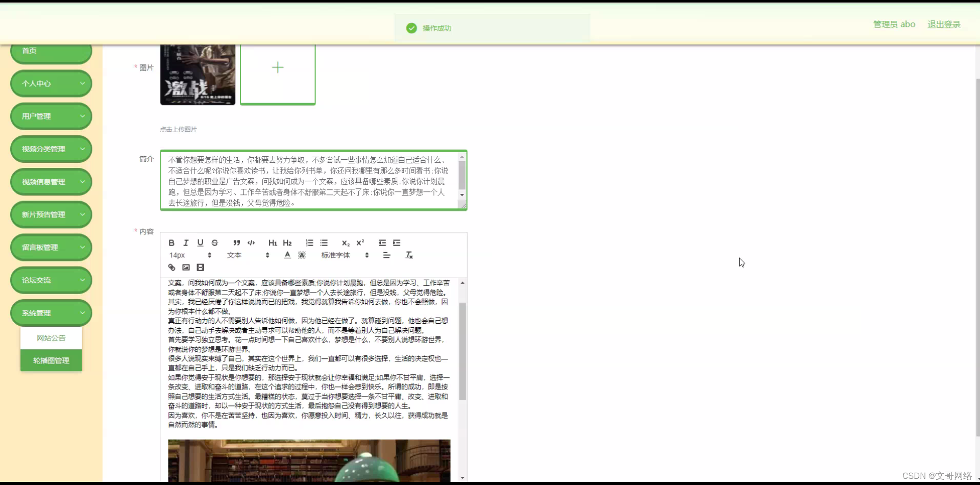Screen dimensions: 980x485
Task: Insert a blockquote in the editor
Action: coord(236,243)
